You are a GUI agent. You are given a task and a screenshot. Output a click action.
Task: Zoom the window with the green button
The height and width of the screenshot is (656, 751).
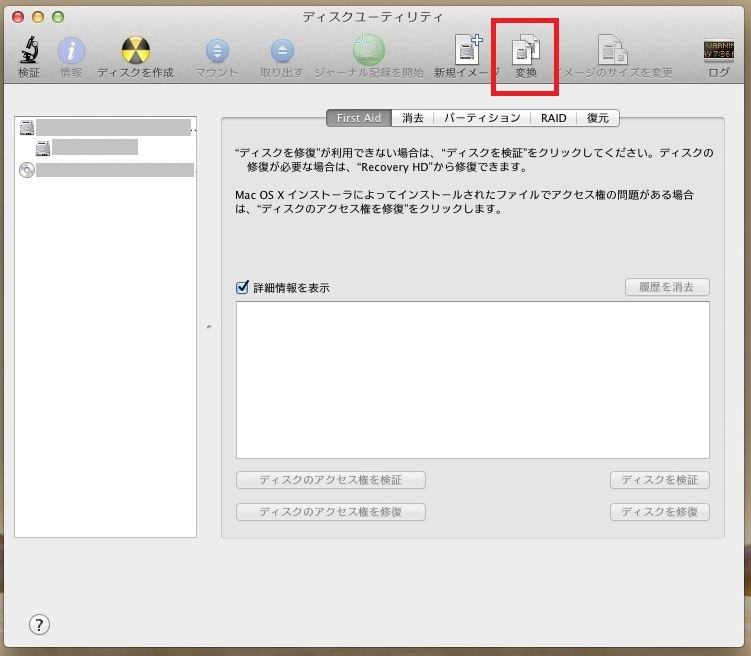pos(58,17)
